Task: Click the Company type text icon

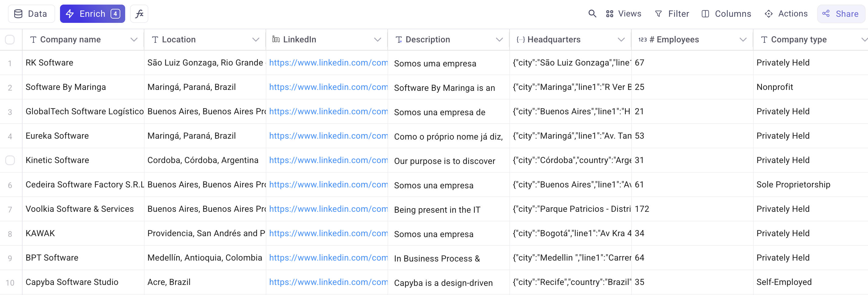Action: click(x=764, y=40)
